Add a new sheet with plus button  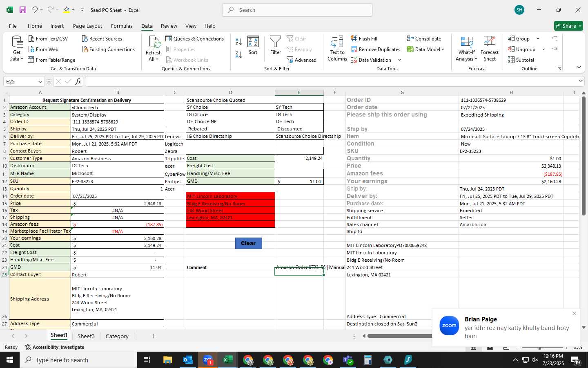pos(154,336)
